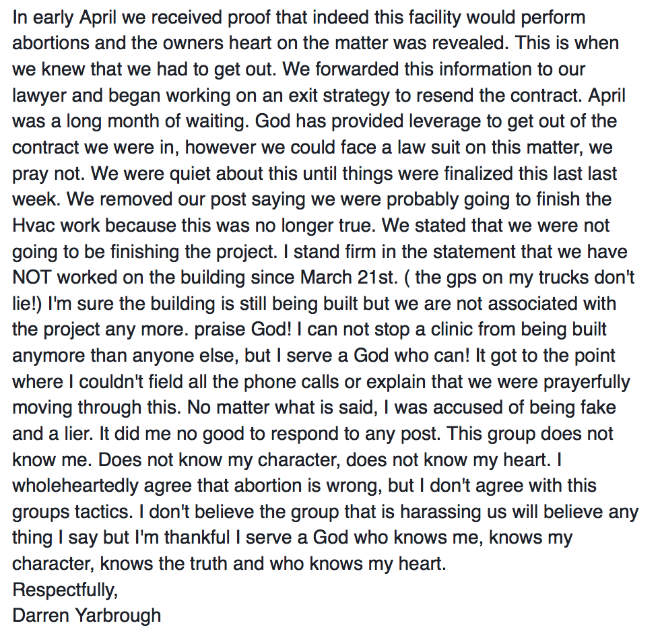Image resolution: width=660 pixels, height=644 pixels.
Task: Click the name "Darren Yarbrough" in the signature
Action: (x=86, y=615)
